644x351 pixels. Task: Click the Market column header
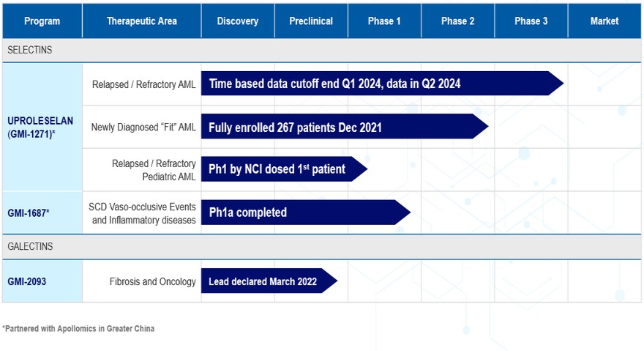[x=604, y=21]
